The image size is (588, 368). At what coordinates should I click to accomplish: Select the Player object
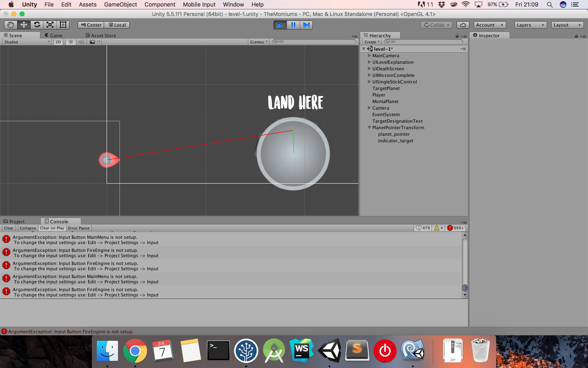point(379,95)
